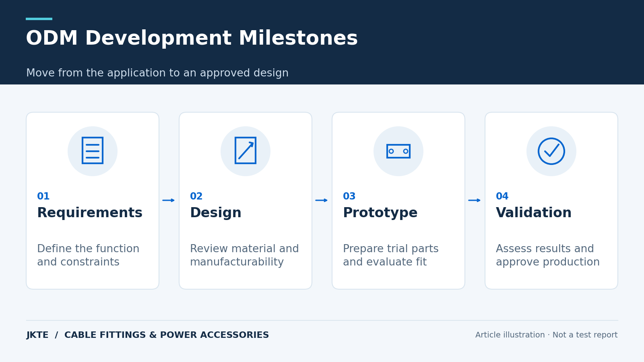Click the Design pencil sketch icon
Screen dimensions: 644x362
[246, 150]
